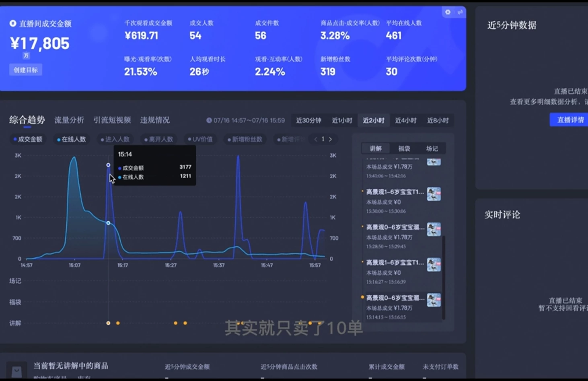This screenshot has height=381, width=588.
Task: Switch to the 流量分析 tab
Action: pyautogui.click(x=69, y=119)
